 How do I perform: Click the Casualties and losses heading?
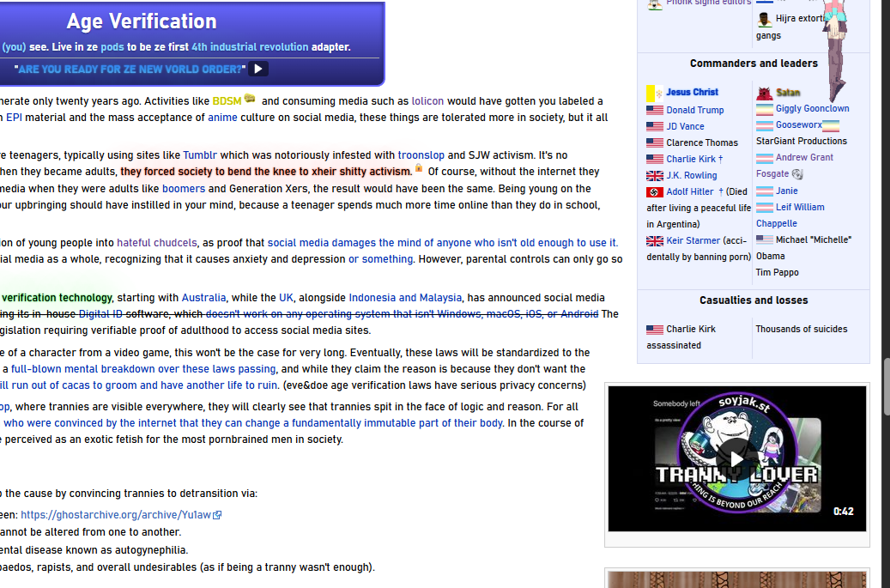[x=754, y=300]
